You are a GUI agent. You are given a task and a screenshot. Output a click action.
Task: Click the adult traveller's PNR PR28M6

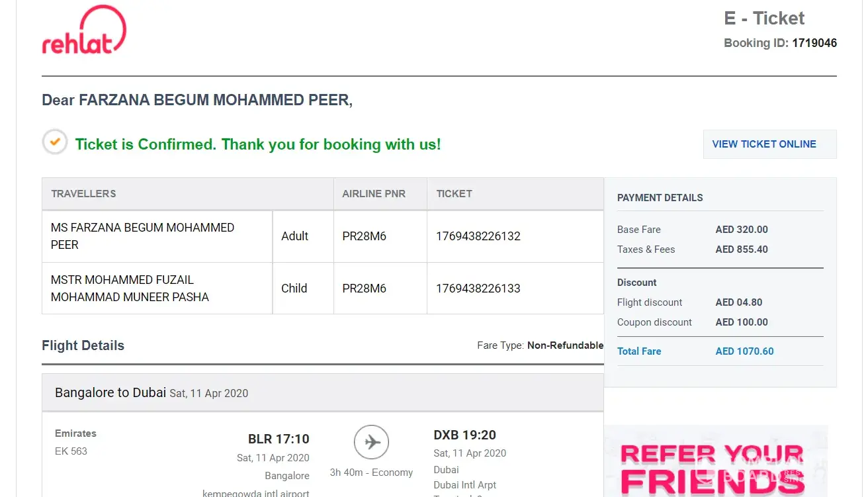[x=364, y=236]
